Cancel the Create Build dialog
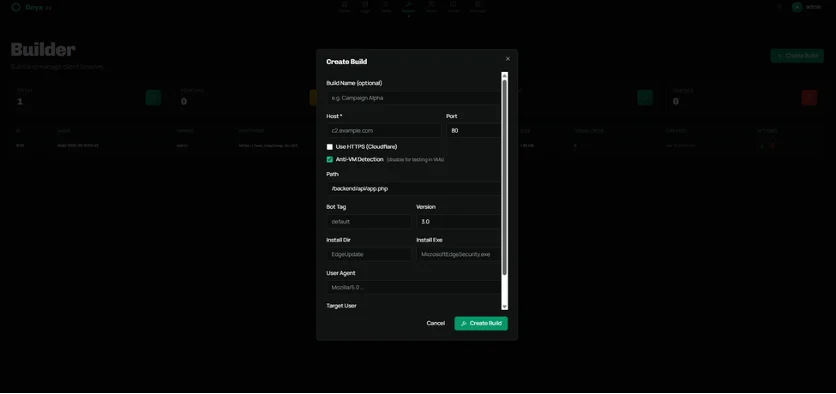This screenshot has height=394, width=836. coord(436,323)
